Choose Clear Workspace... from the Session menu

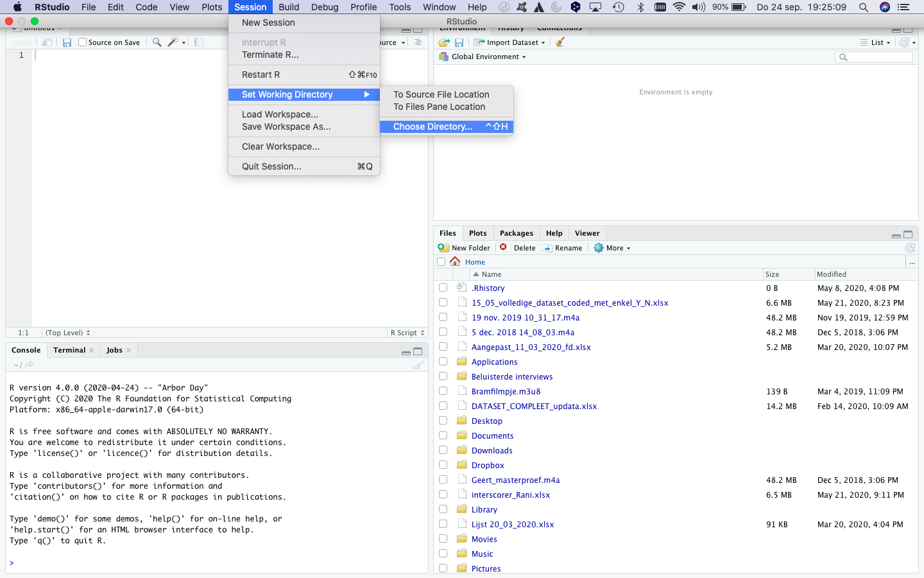[304, 146]
